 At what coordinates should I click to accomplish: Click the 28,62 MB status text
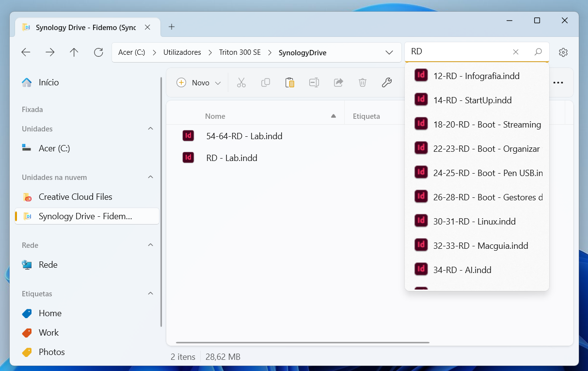click(223, 357)
